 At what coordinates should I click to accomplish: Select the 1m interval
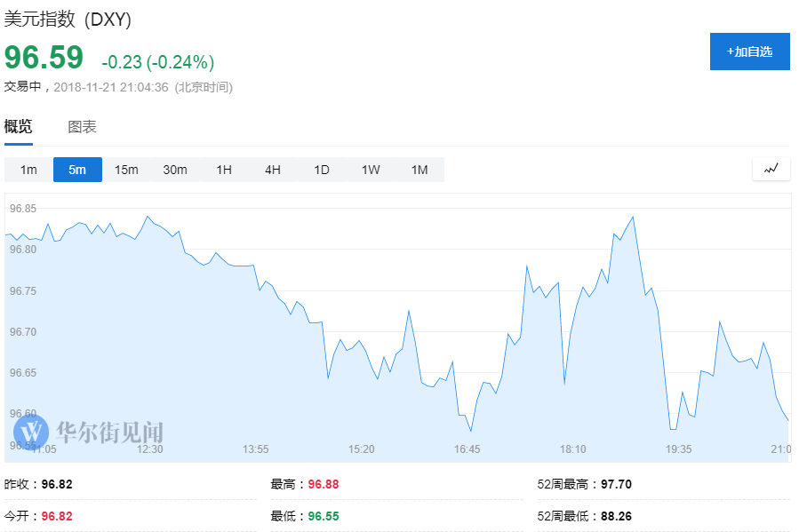click(28, 170)
